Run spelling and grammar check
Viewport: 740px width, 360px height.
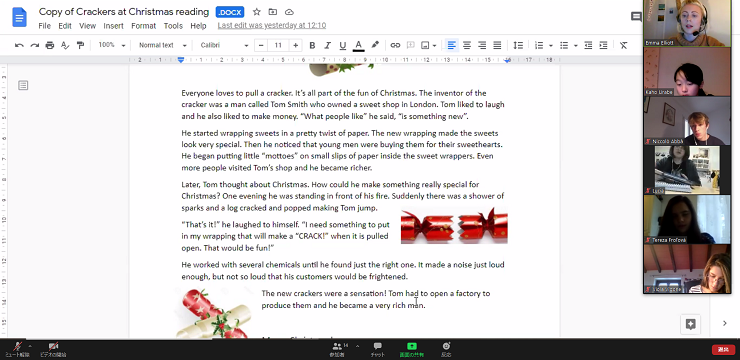pos(65,45)
